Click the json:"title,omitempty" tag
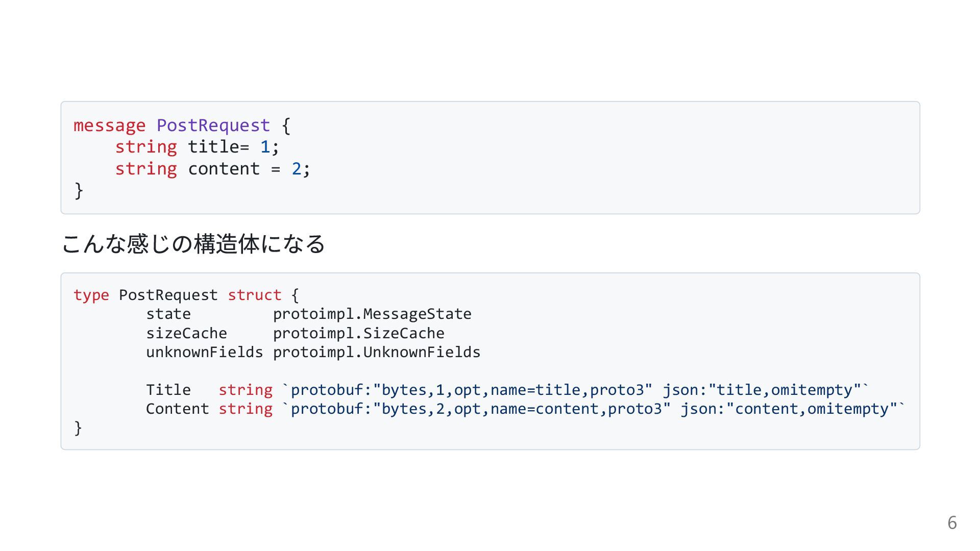 (x=765, y=390)
